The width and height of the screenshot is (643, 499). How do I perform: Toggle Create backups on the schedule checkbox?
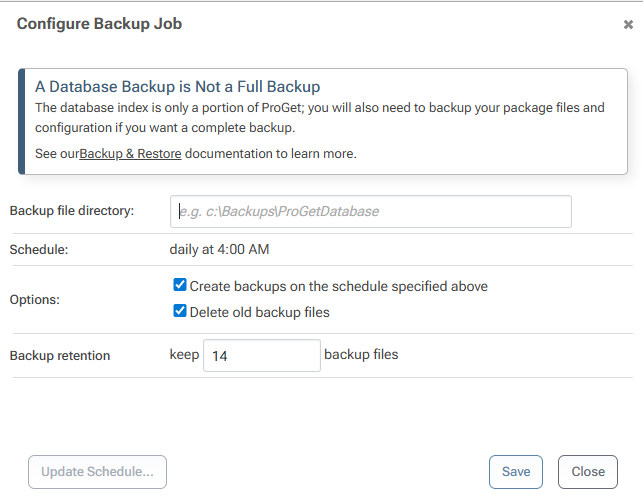pyautogui.click(x=180, y=285)
